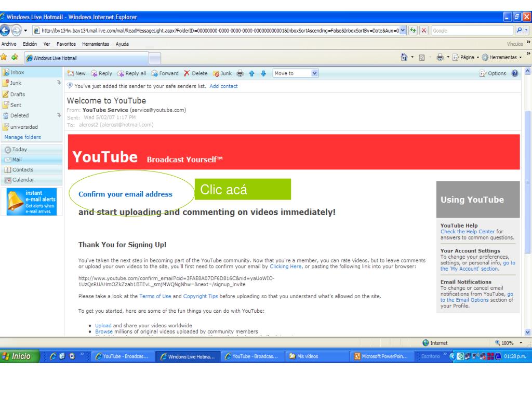Expand the Print dropdown arrow in command bar

tap(448, 57)
